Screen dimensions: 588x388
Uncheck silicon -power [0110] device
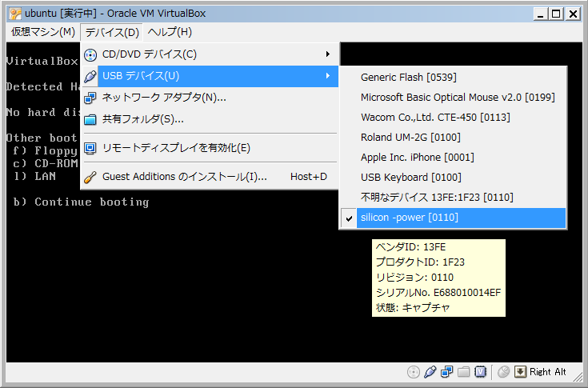(453, 218)
